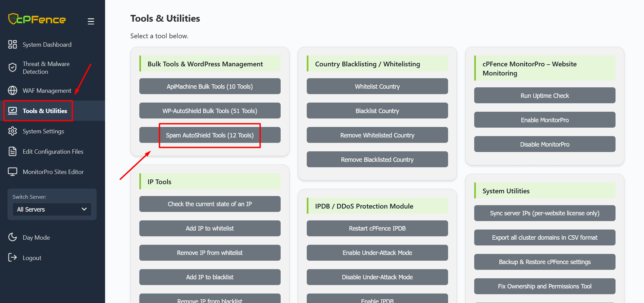Click Add IP to whitelist
This screenshot has width=644, height=303.
click(210, 228)
